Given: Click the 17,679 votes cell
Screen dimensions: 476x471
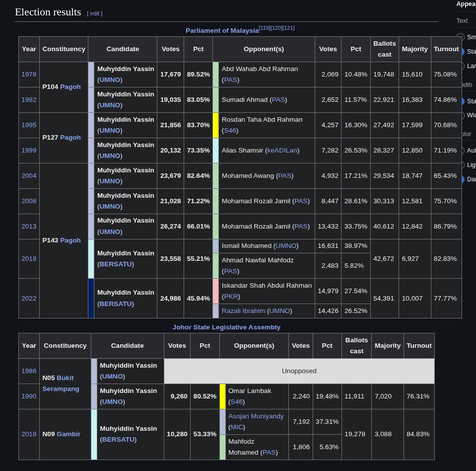Looking at the screenshot, I should (171, 75).
